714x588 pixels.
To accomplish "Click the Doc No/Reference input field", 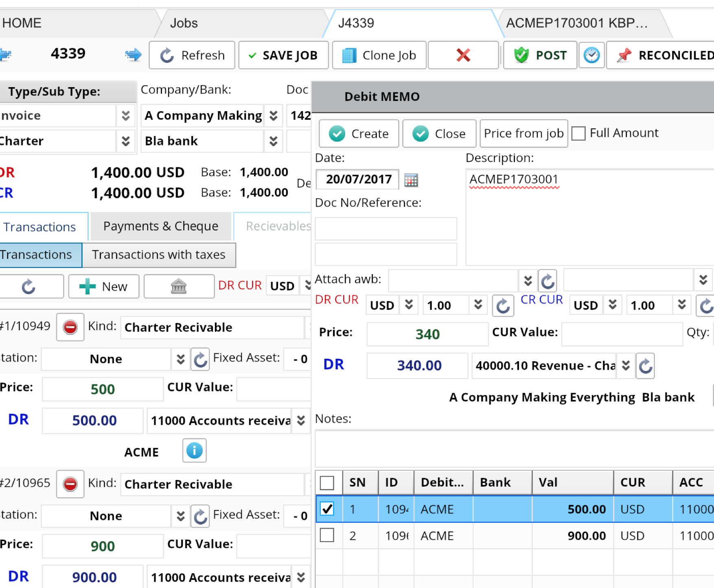I will pos(386,228).
